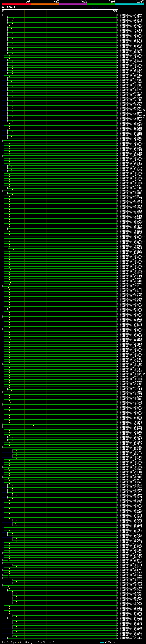Open hit UniRef100_Q95PC2

[x=131, y=40]
